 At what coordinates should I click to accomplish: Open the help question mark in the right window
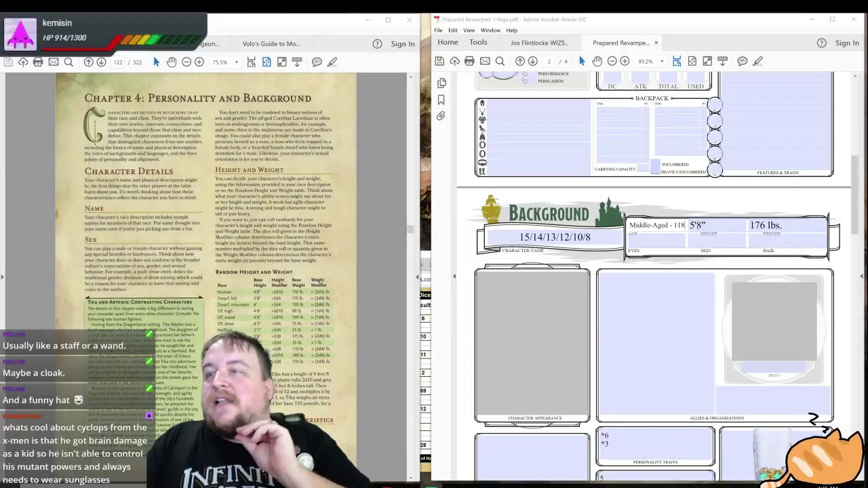tap(821, 43)
